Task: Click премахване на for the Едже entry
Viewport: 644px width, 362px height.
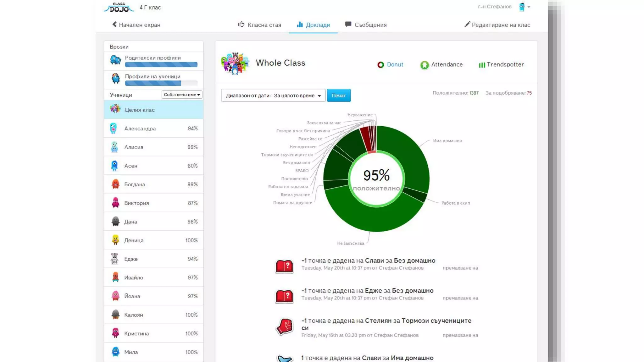Action: 460,298
